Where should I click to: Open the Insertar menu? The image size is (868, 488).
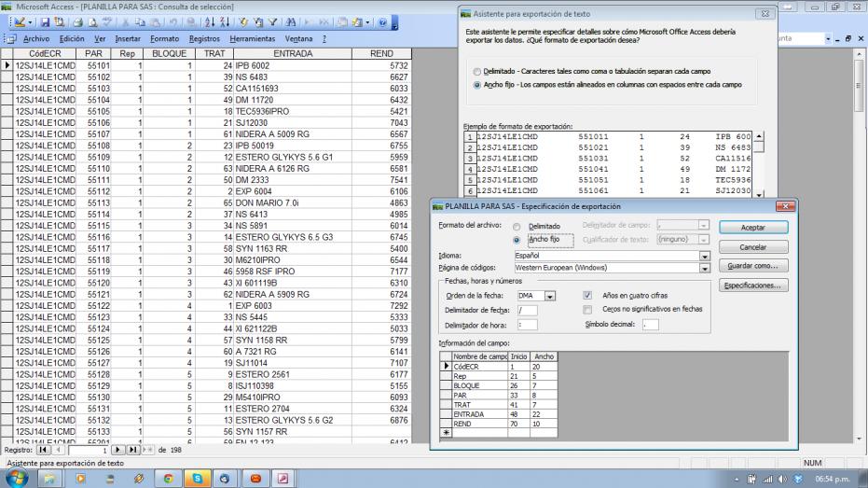coord(128,39)
